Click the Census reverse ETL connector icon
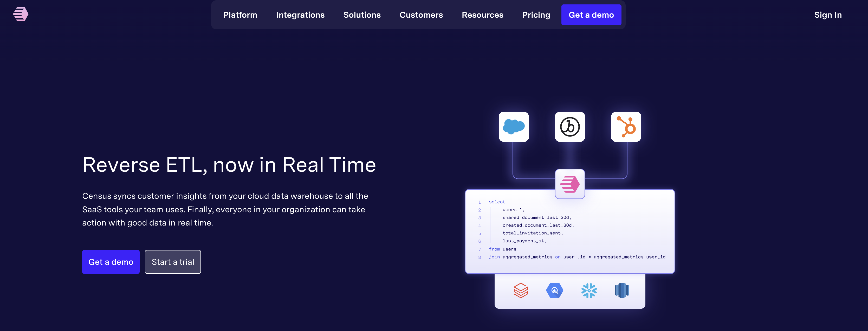The image size is (868, 331). 570,184
